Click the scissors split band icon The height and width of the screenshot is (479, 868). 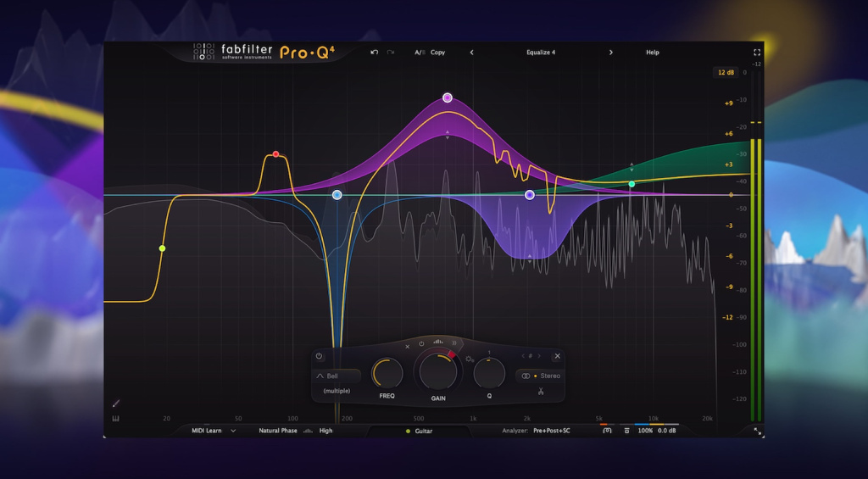(x=540, y=392)
